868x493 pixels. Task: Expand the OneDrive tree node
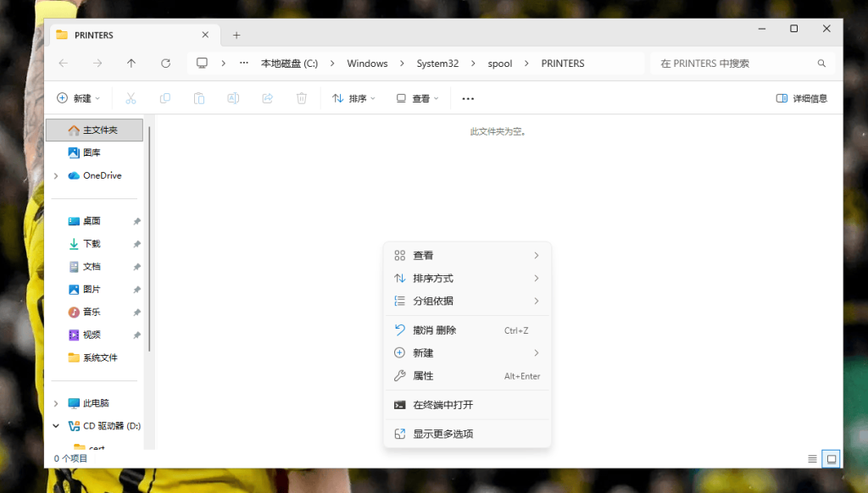coord(56,176)
